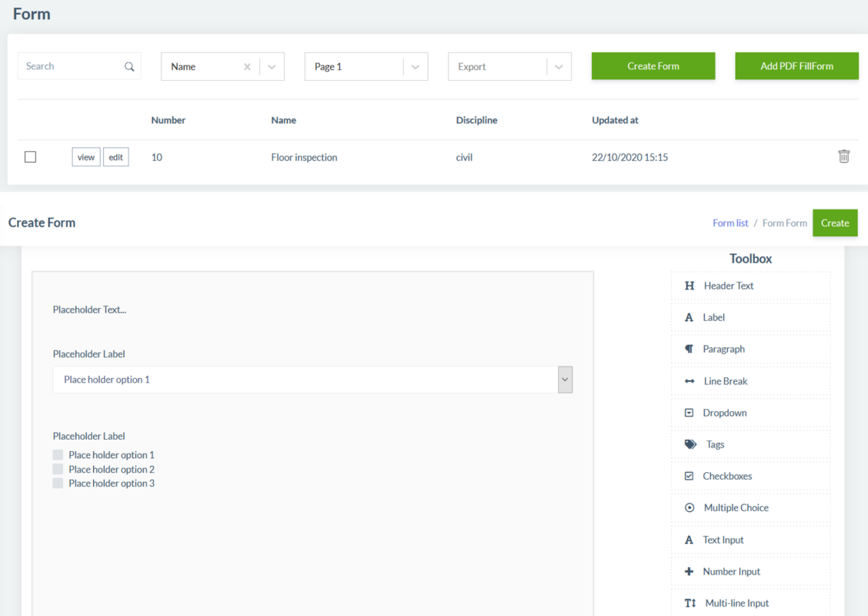Expand the Place holder option 1 select field
Viewport: 868px width, 616px height.
tap(565, 379)
